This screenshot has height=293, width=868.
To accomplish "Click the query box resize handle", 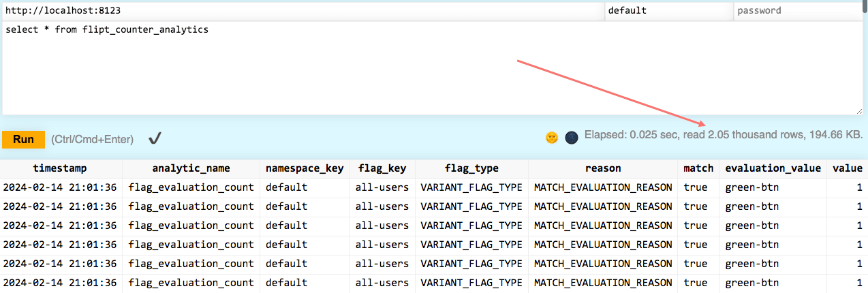I will (858, 110).
